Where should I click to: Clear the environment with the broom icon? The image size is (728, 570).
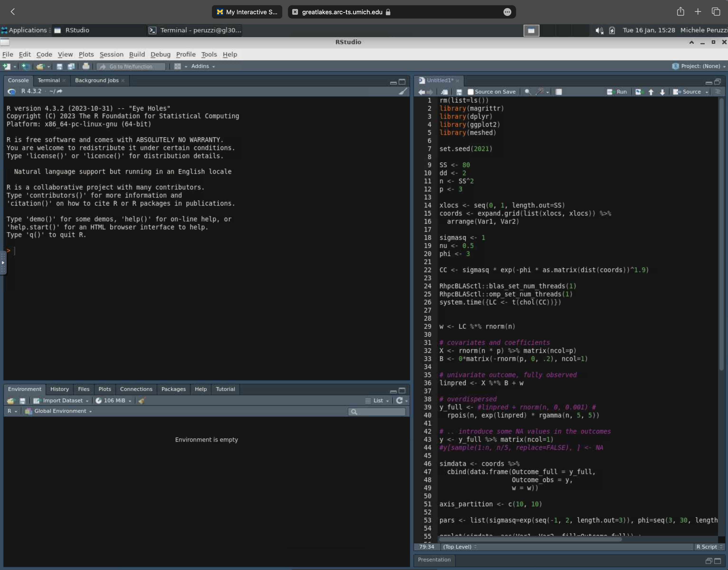[x=142, y=400]
